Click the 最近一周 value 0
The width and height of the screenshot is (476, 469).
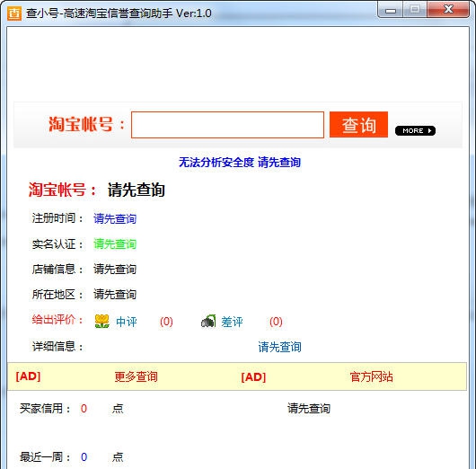pos(84,456)
